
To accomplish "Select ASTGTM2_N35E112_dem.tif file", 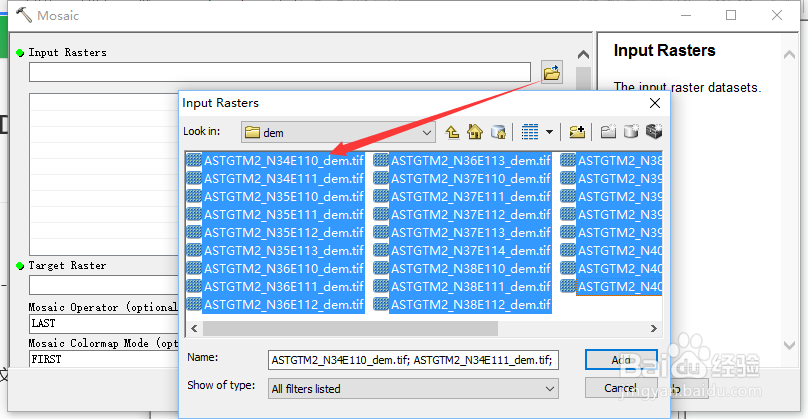I will pos(283,233).
